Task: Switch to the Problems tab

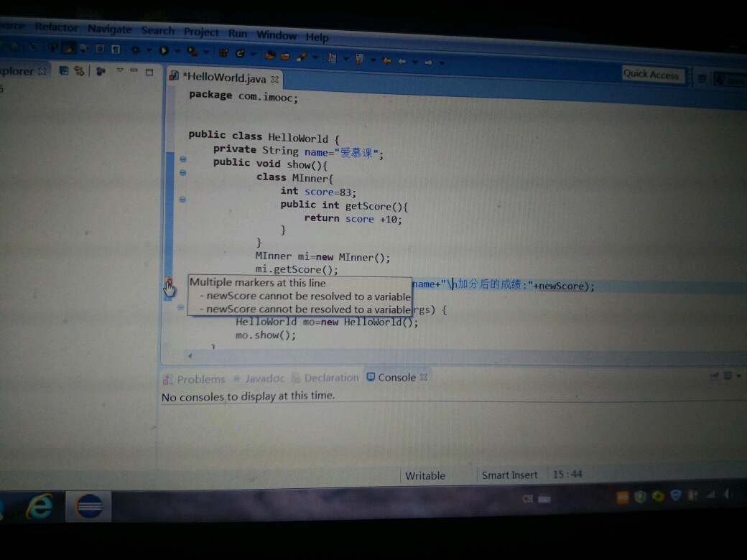Action: point(194,379)
